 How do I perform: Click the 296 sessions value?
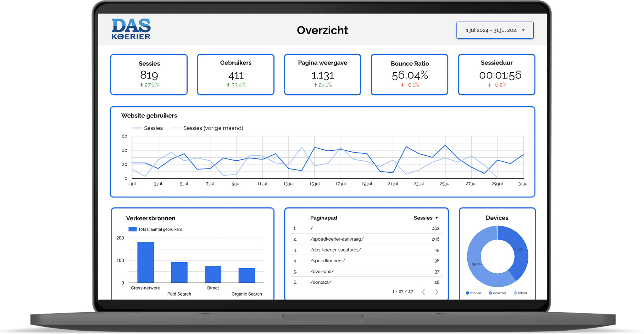click(x=436, y=239)
